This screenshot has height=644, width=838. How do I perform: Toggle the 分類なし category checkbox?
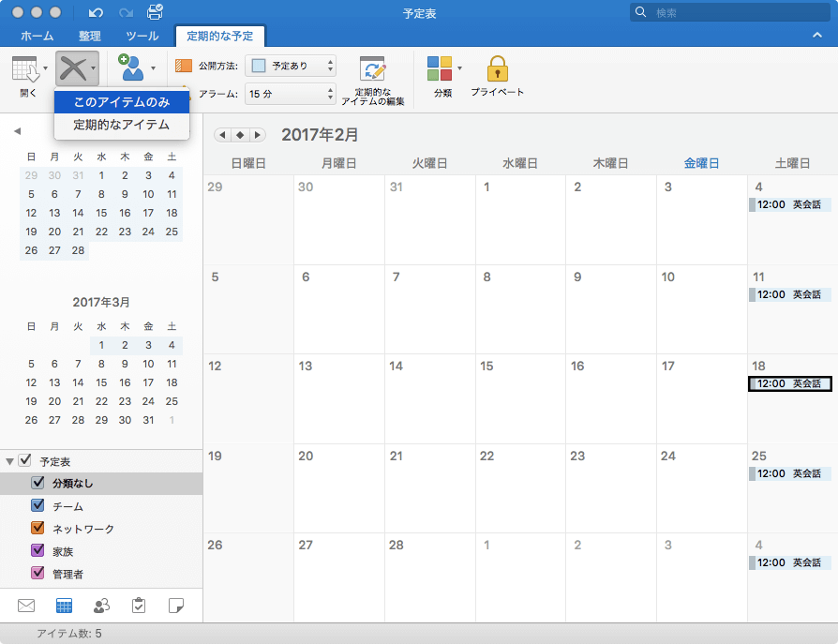tap(37, 483)
